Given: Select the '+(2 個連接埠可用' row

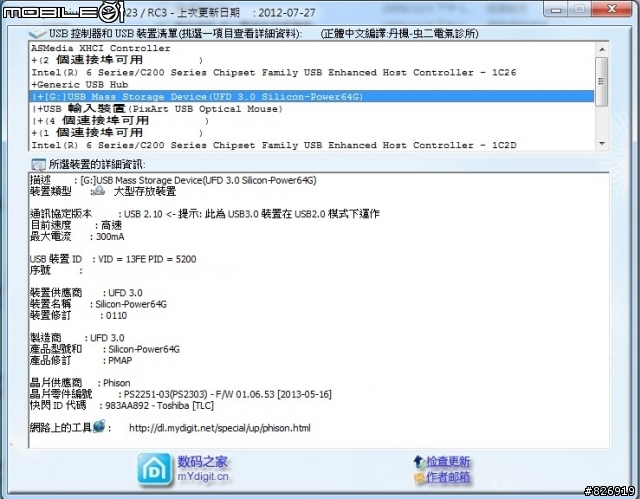Looking at the screenshot, I should pos(312,60).
